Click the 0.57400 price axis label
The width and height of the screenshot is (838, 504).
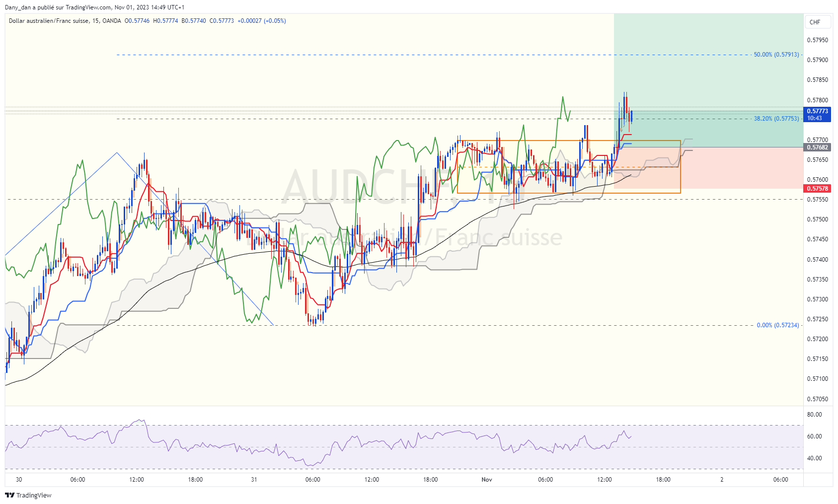(x=818, y=260)
